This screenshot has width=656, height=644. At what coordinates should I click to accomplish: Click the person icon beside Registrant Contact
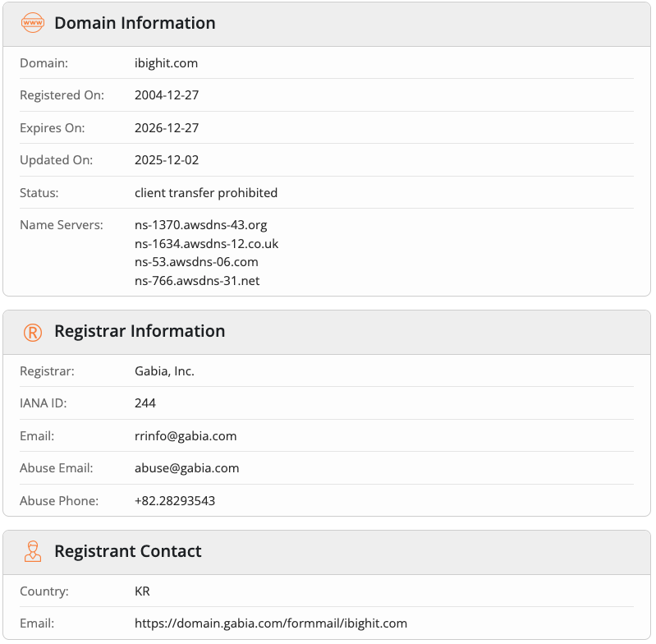(x=33, y=551)
